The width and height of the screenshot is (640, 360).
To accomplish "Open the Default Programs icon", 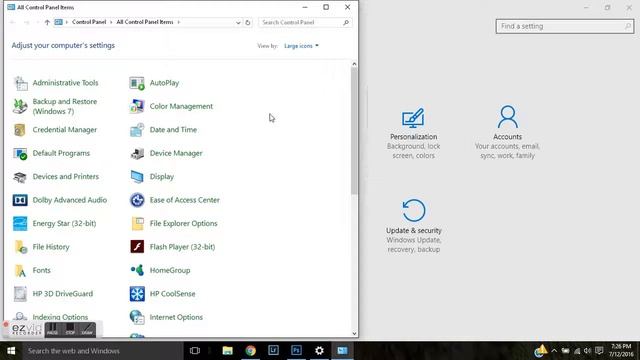I will (20, 153).
